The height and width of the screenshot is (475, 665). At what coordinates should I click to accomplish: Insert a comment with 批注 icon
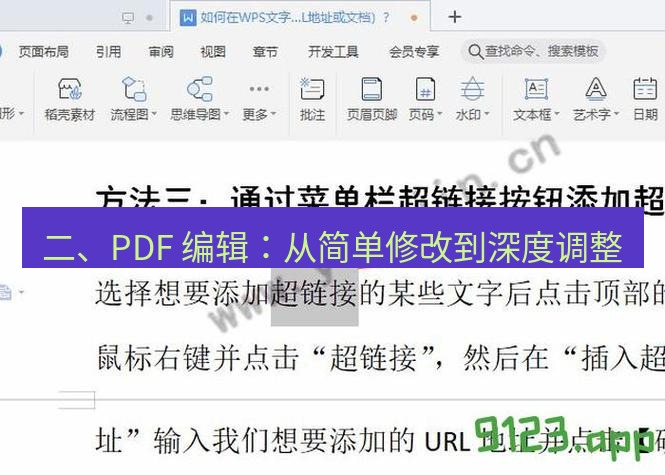coord(312,89)
